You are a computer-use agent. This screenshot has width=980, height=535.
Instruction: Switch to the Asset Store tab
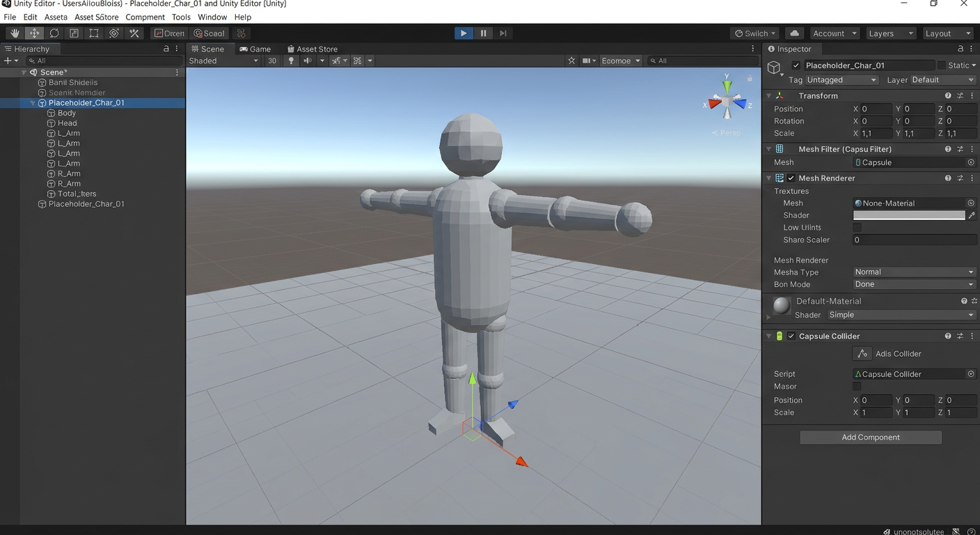click(312, 49)
